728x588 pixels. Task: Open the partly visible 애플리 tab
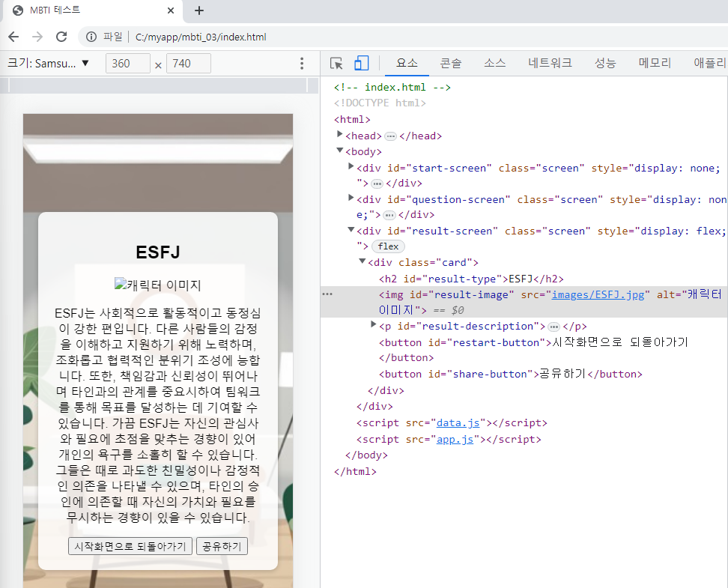pos(709,63)
